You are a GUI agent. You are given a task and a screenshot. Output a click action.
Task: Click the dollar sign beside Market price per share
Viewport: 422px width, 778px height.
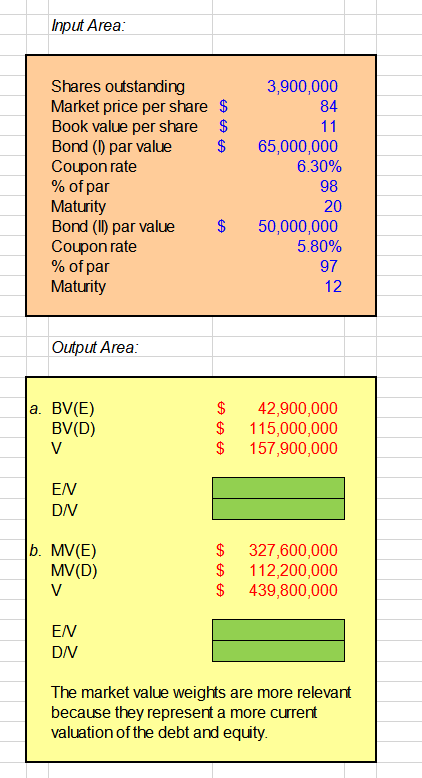[223, 106]
